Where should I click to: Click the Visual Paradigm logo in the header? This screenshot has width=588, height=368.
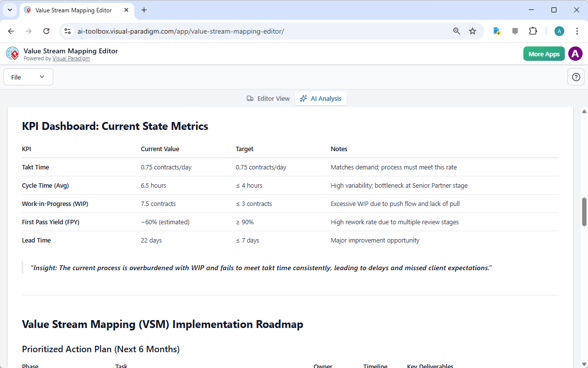pyautogui.click(x=12, y=53)
